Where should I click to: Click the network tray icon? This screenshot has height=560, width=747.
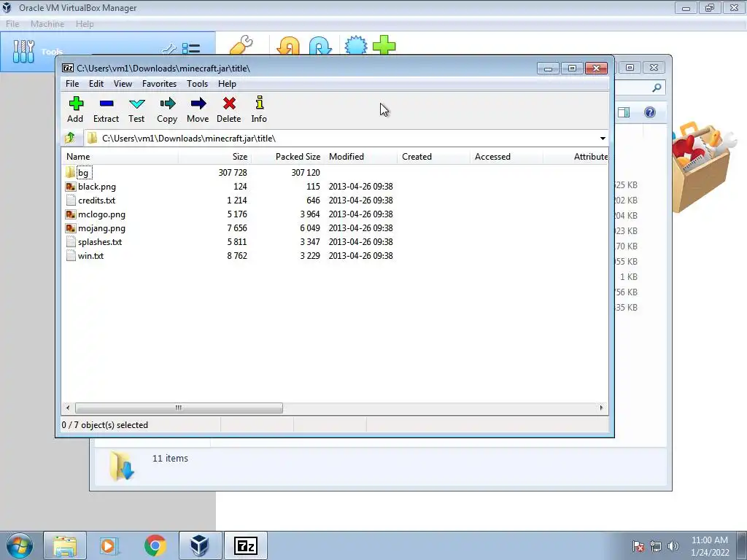[656, 546]
